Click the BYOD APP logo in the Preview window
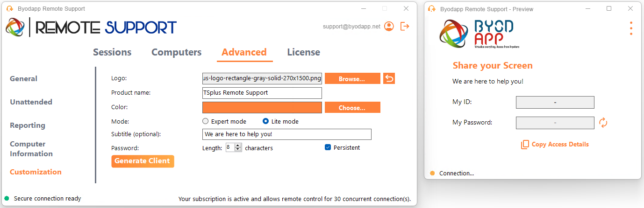The image size is (644, 208). tap(479, 34)
